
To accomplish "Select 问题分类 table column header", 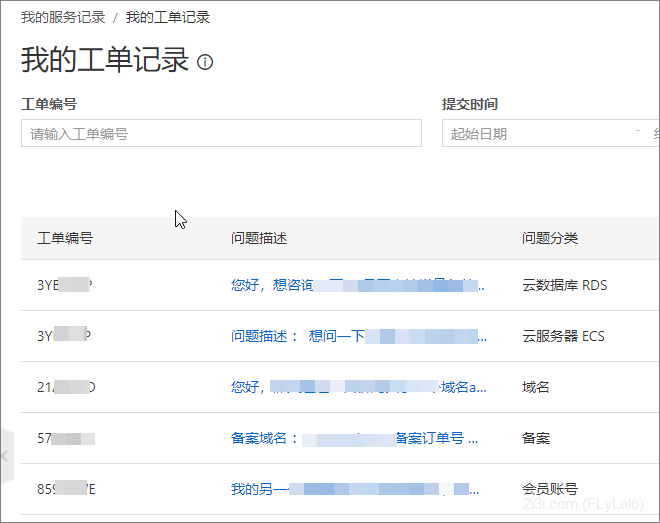I will (x=550, y=238).
